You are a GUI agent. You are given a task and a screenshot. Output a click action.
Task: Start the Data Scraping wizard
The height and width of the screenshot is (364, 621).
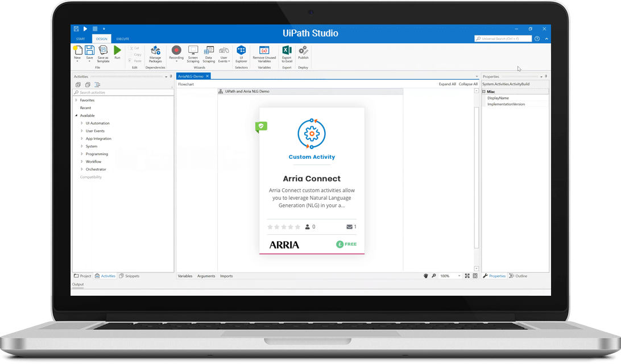(209, 53)
